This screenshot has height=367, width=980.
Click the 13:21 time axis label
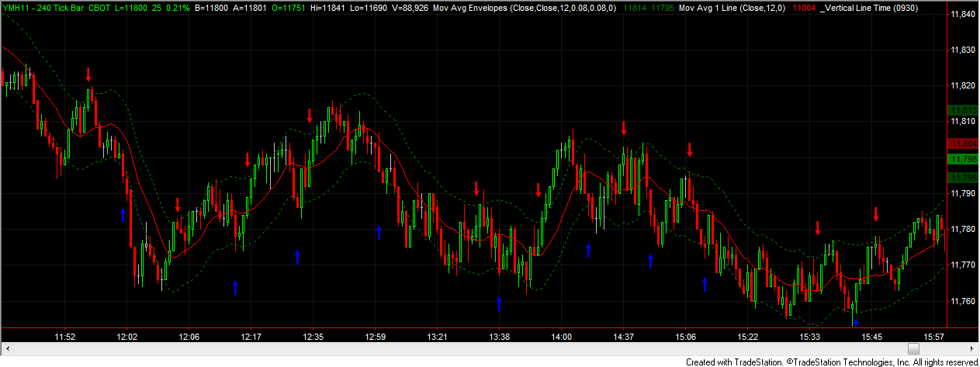(x=438, y=337)
